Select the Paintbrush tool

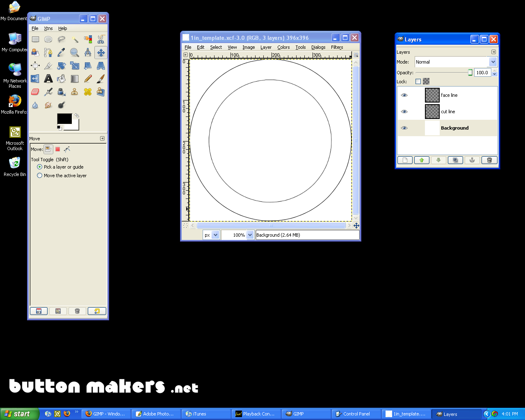click(x=101, y=79)
